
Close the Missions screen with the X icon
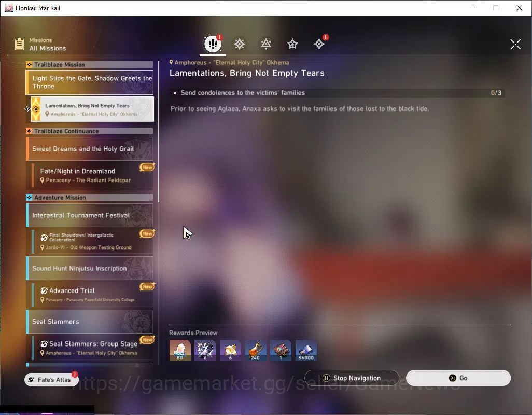[515, 44]
